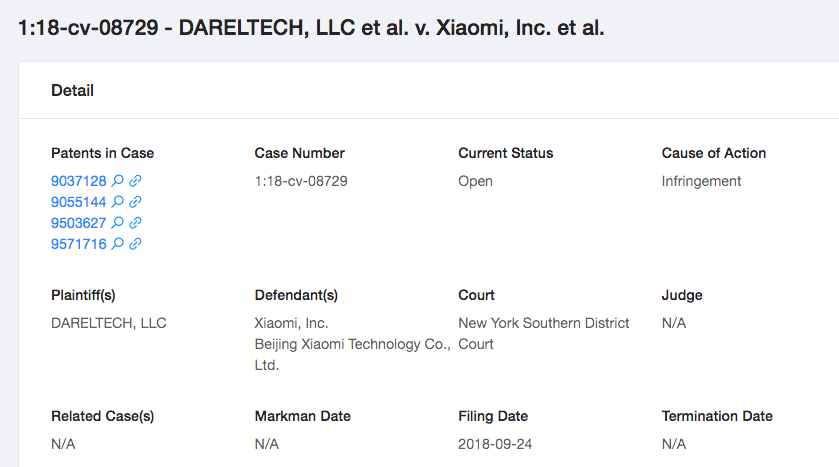Image resolution: width=839 pixels, height=467 pixels.
Task: Open patent number 9037128
Action: point(79,181)
